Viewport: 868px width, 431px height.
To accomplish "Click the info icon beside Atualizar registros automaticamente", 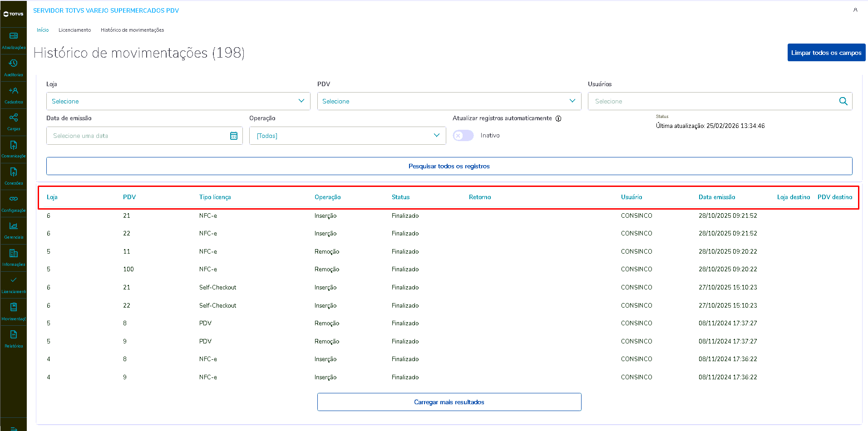I will (x=558, y=118).
